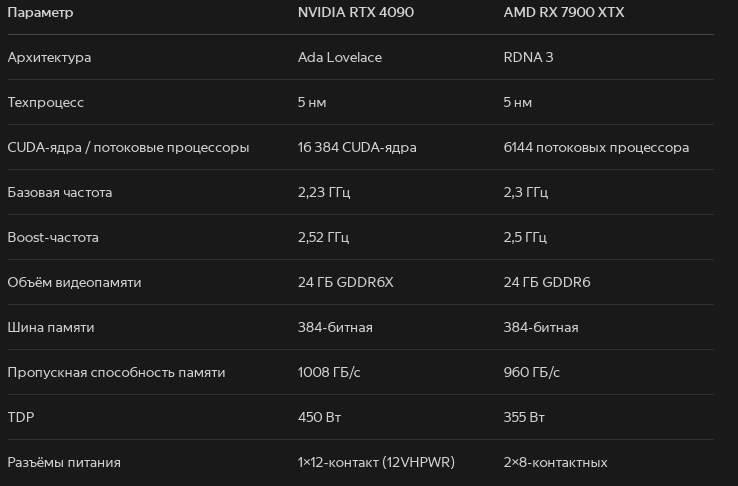
Task: Click the "AMD RX 7900 XTX" column header
Action: (564, 12)
